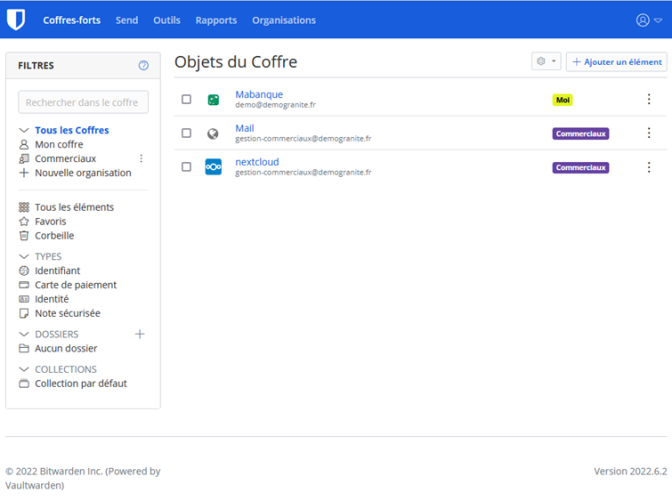Filter by Commerciaux organisation
The image size is (672, 501).
tap(66, 159)
